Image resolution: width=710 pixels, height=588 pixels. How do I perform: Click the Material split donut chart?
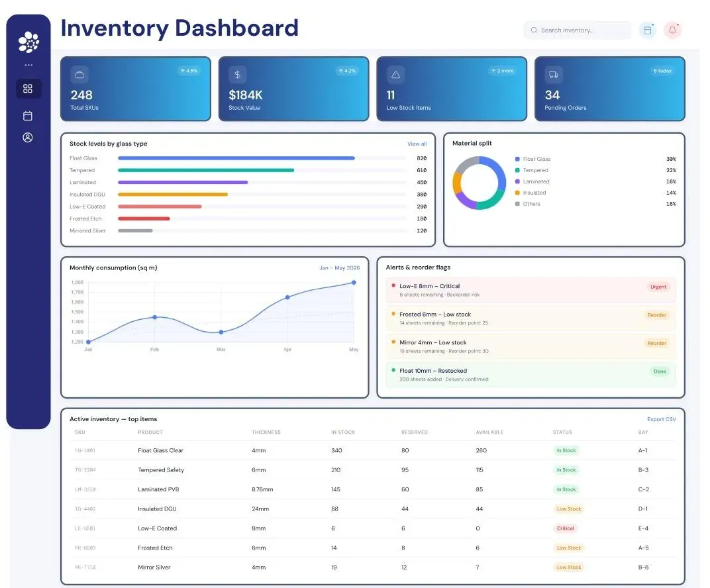tap(479, 183)
